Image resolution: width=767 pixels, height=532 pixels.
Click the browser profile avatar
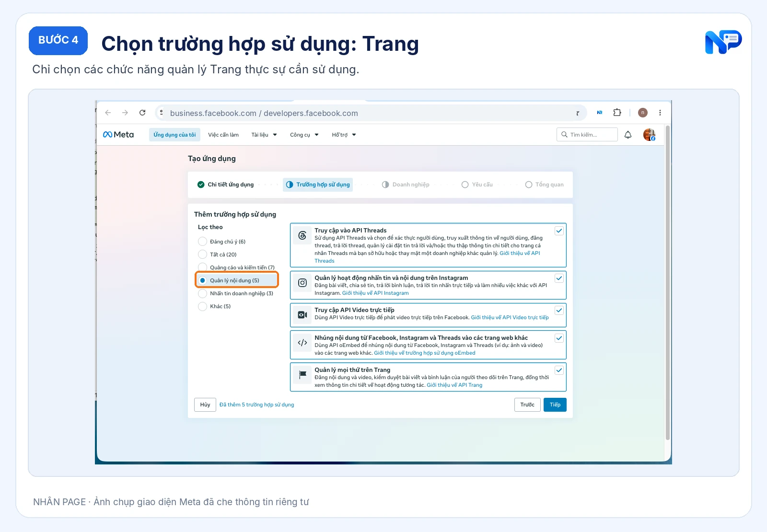click(x=643, y=113)
